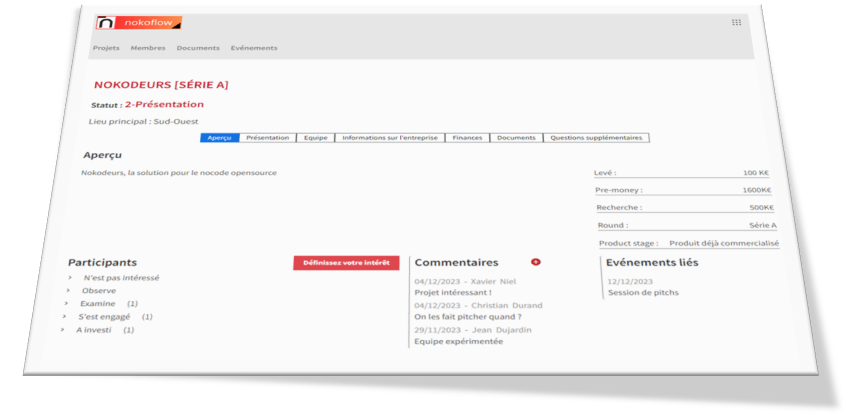Screen dimensions: 852x417
Task: Add a comment with the red plus icon
Action: coord(536,262)
